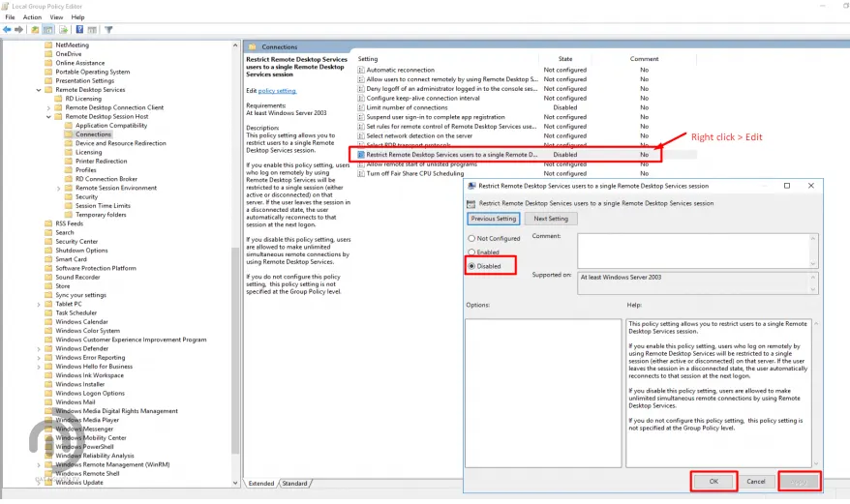Select the Disabled radio button
The width and height of the screenshot is (850, 504).
471,266
